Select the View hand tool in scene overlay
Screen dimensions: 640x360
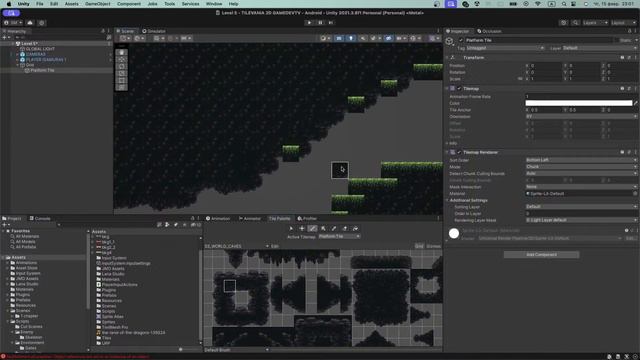pos(122,53)
